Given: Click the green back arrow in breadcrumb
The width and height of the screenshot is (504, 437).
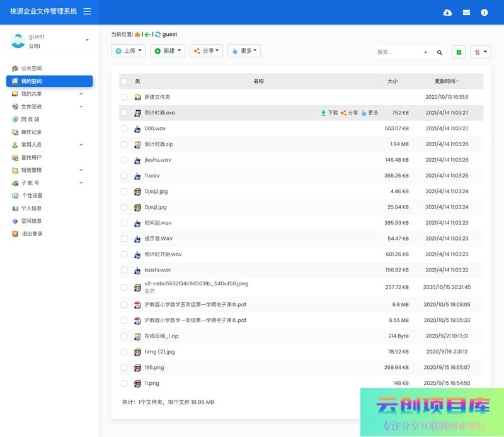Looking at the screenshot, I should click(147, 35).
